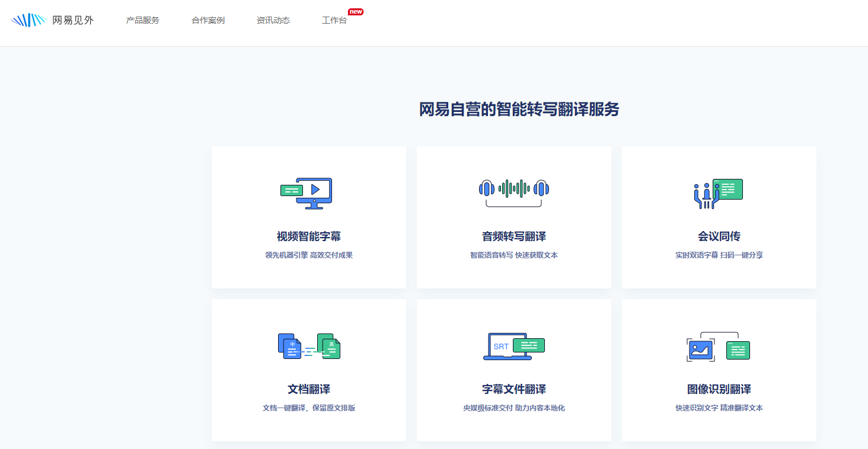
Task: Click the heading 网易自营的智能转写翻译服务
Action: tap(519, 110)
